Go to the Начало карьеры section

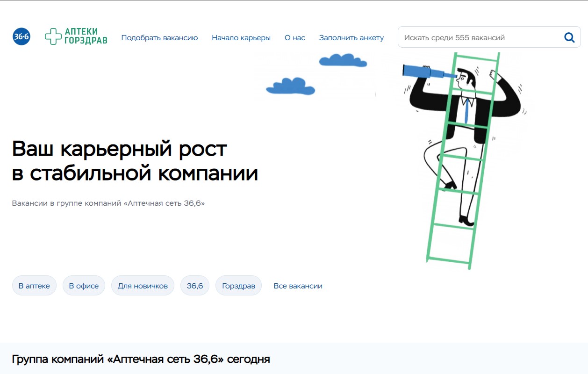241,38
